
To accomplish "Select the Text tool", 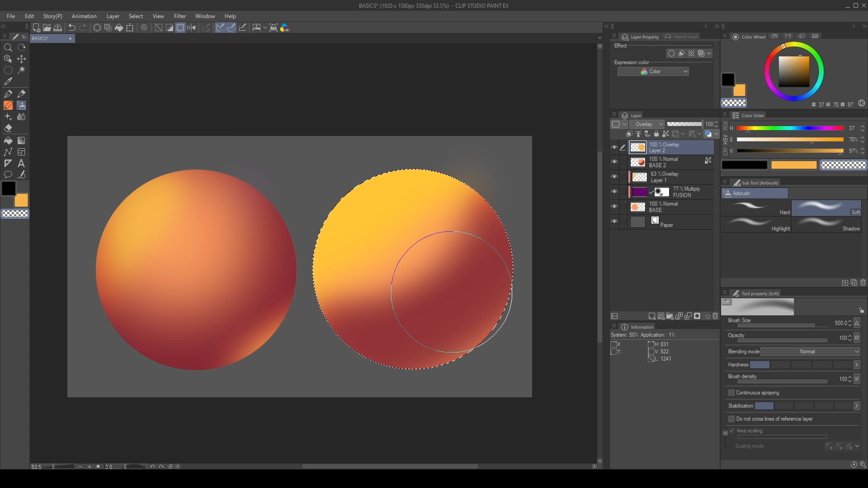I will 21,163.
